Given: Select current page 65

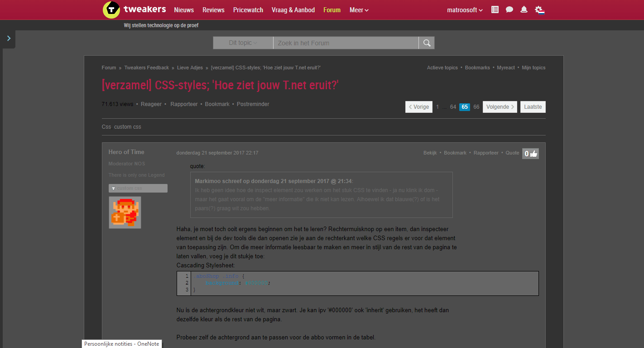Looking at the screenshot, I should (x=464, y=107).
